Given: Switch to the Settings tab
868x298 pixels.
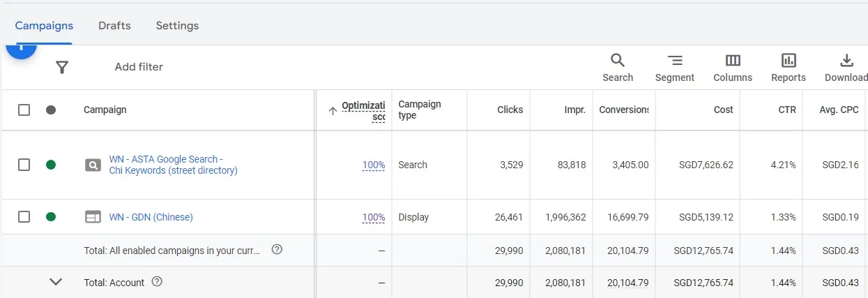Looking at the screenshot, I should coord(177,26).
